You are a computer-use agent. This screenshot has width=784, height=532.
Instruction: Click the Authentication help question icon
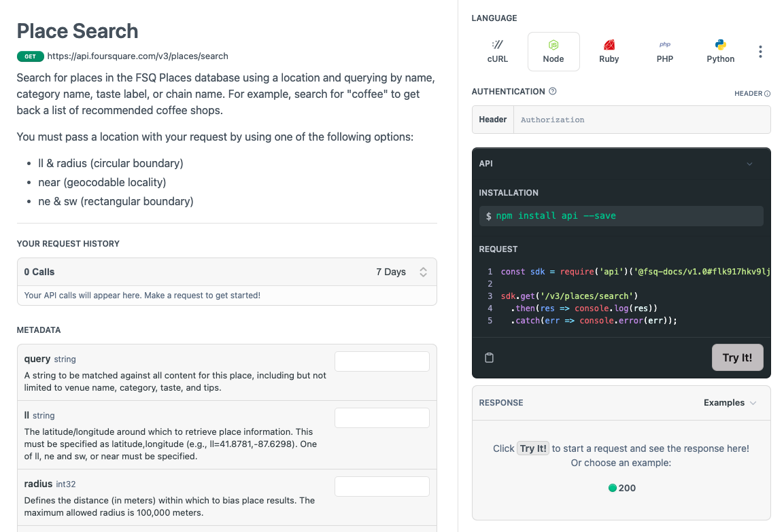tap(553, 92)
